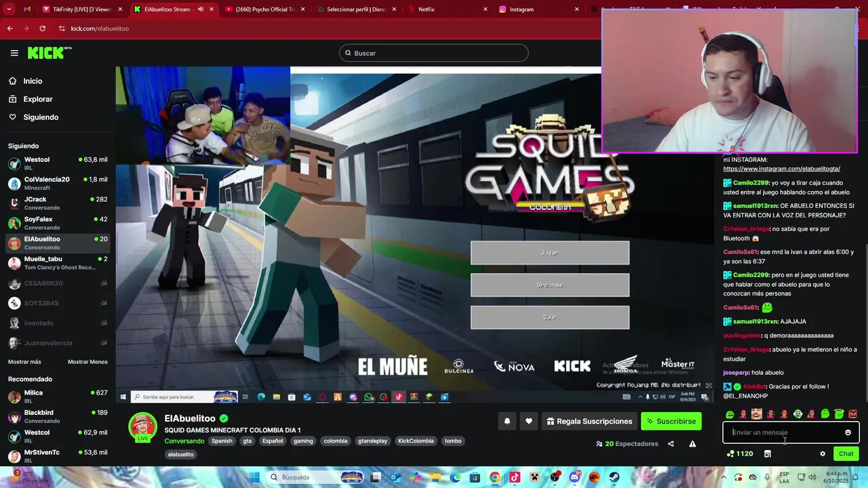Click the green Suscribirse button

pos(671,421)
